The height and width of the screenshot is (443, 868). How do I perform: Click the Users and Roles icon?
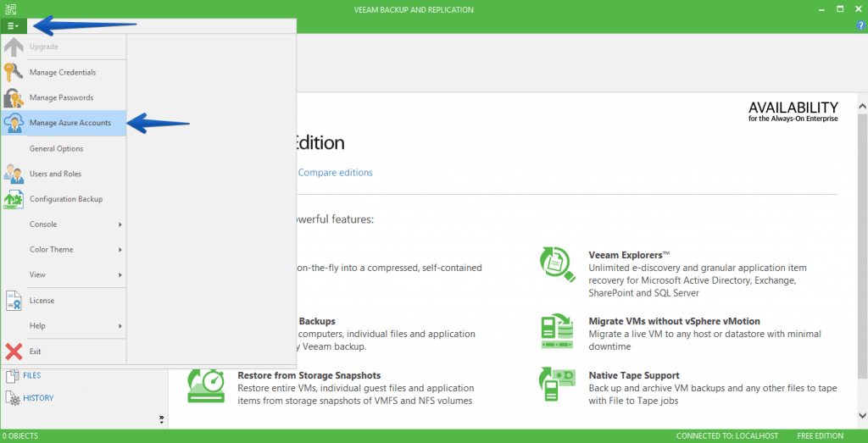tap(14, 174)
